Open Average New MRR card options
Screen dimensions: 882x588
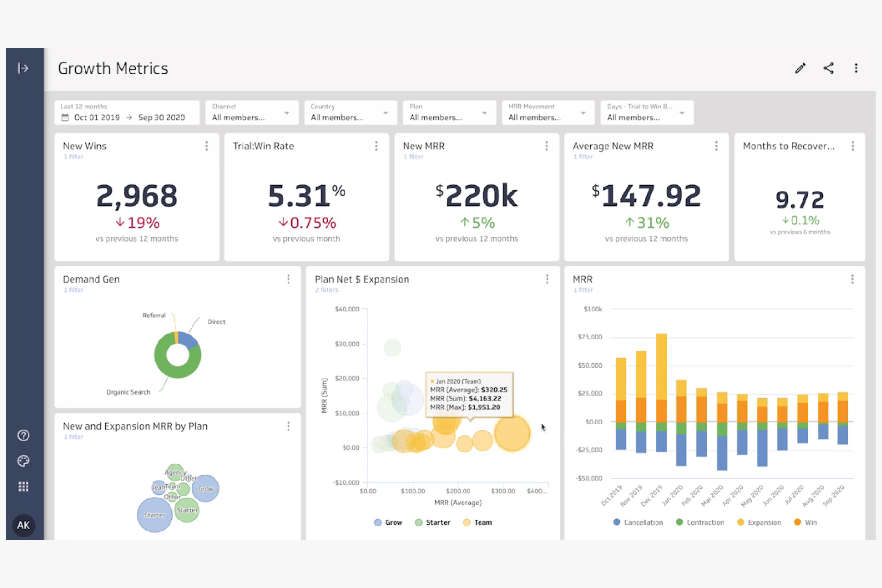[x=716, y=146]
